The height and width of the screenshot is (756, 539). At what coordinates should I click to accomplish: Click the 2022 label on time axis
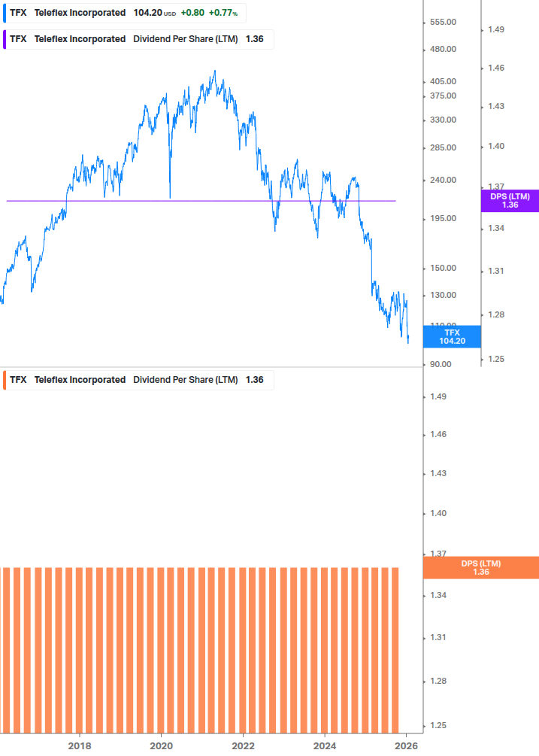coord(244,746)
